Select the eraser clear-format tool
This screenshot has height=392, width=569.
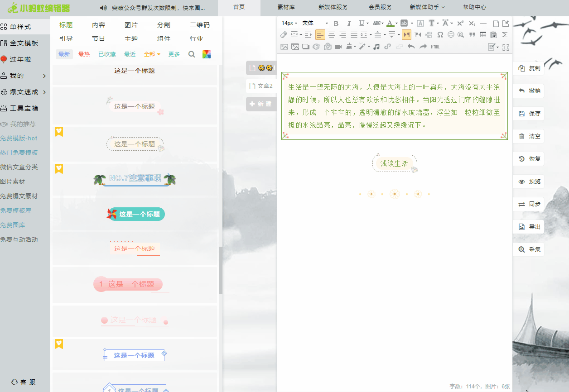[x=283, y=35]
